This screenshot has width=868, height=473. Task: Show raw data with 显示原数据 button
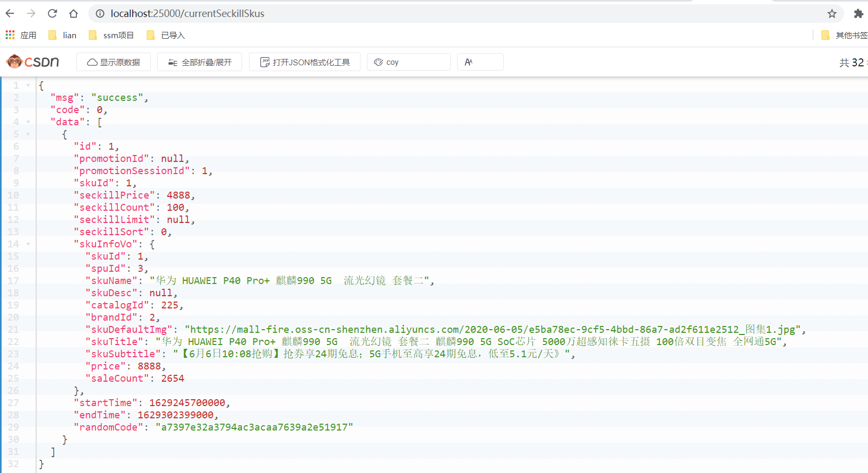pos(114,62)
